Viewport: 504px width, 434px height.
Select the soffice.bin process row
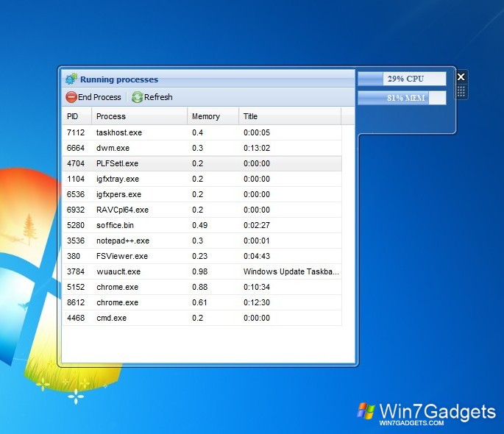click(202, 225)
